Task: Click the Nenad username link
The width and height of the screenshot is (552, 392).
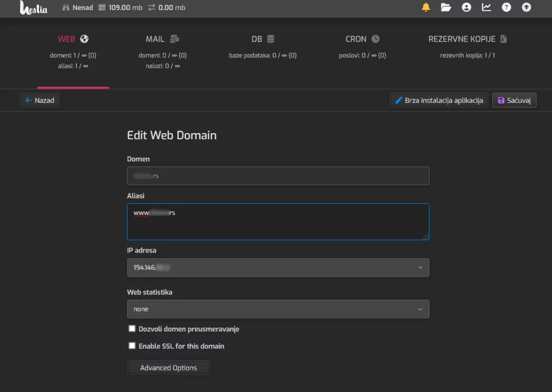Action: [82, 8]
